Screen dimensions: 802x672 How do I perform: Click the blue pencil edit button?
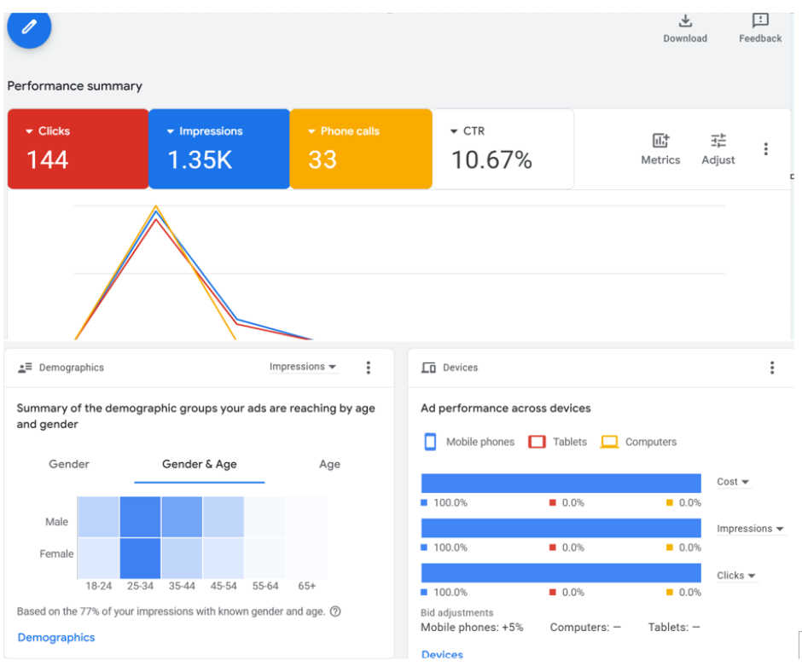(x=29, y=27)
